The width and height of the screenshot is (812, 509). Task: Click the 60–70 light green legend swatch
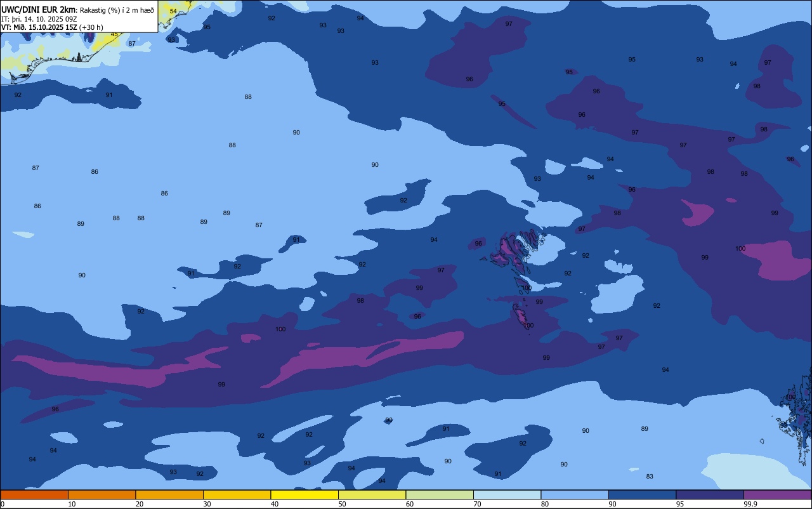(x=440, y=494)
